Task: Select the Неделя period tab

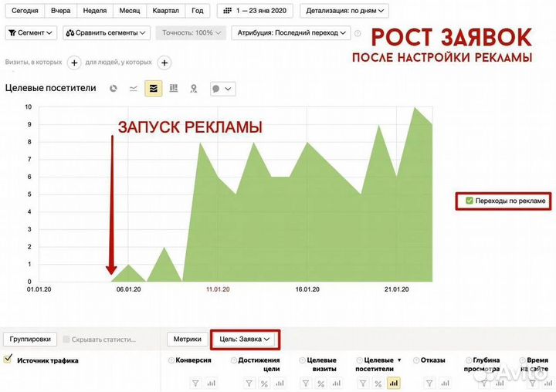Action: pos(95,11)
